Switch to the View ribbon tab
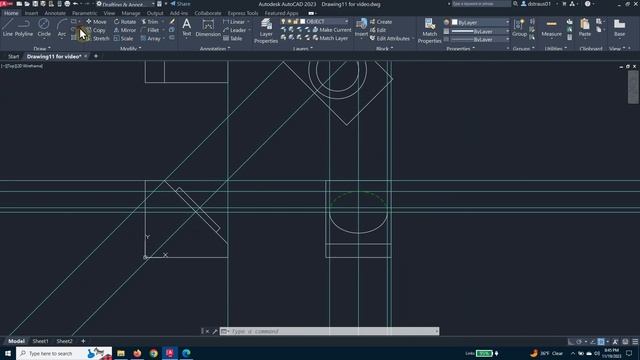 tap(109, 13)
